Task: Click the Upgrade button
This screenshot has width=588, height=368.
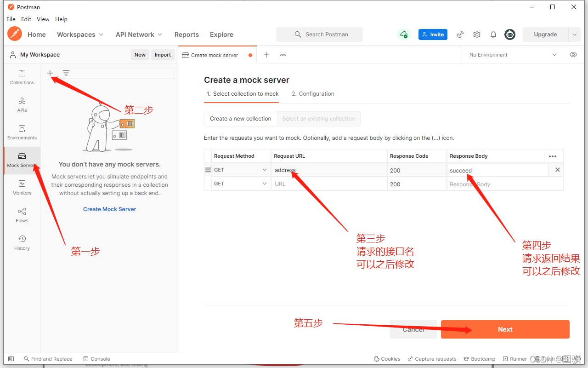Action: (x=545, y=34)
